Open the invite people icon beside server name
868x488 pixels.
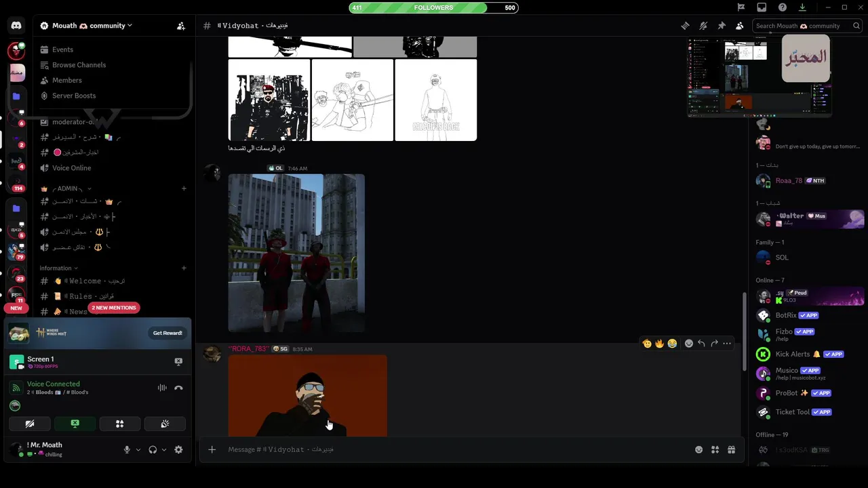click(x=181, y=26)
